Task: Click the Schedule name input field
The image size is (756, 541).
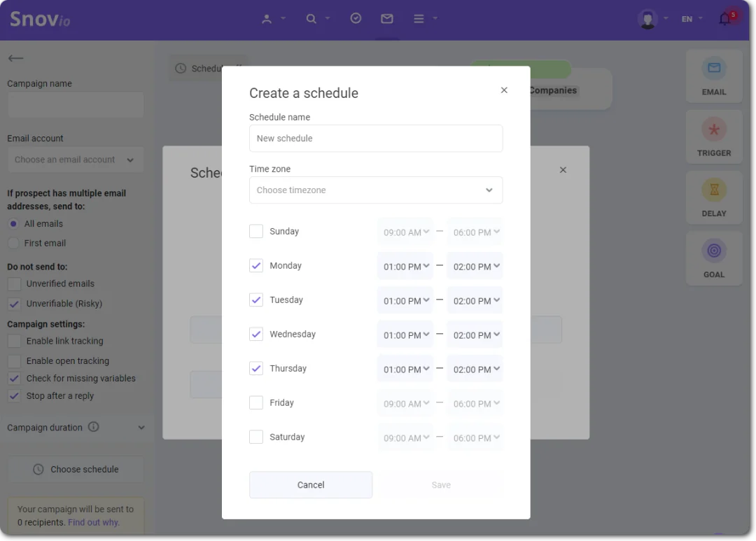Action: [376, 139]
